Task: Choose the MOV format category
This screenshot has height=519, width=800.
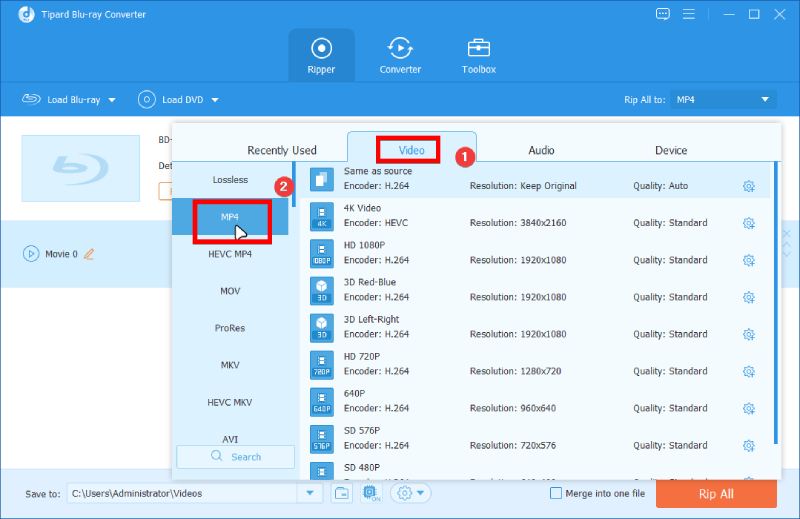Action: coord(230,291)
